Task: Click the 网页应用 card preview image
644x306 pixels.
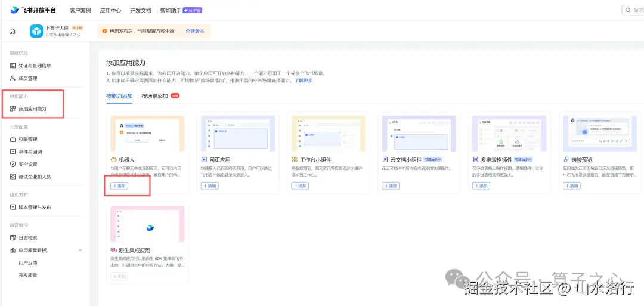Action: coord(238,134)
